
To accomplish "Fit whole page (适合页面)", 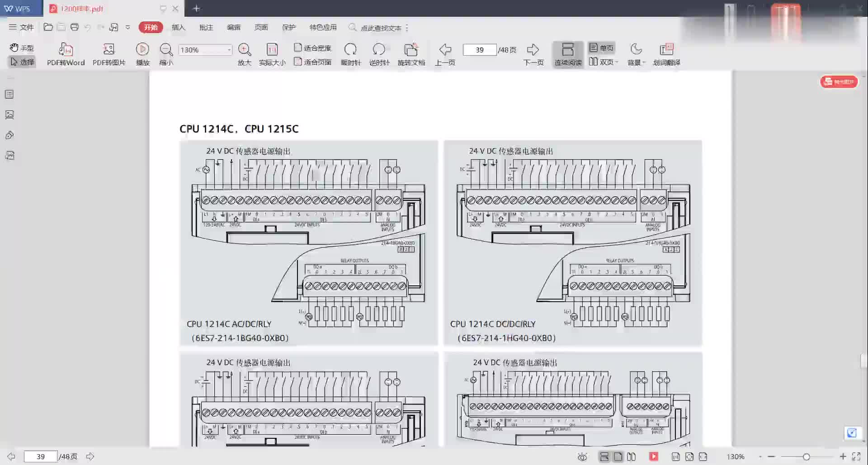I will coord(312,62).
